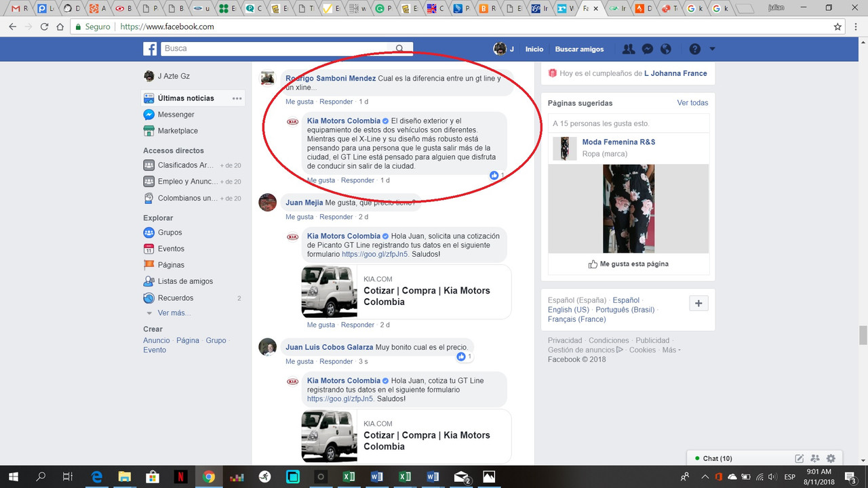The width and height of the screenshot is (868, 488).
Task: Open the Moda Femenina floral dress image
Action: tap(629, 209)
